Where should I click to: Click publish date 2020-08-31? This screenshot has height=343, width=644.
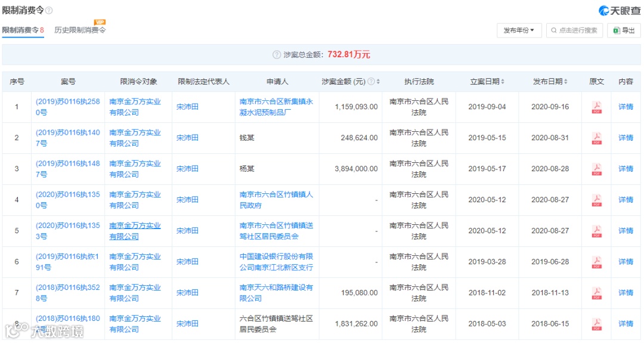click(x=550, y=138)
